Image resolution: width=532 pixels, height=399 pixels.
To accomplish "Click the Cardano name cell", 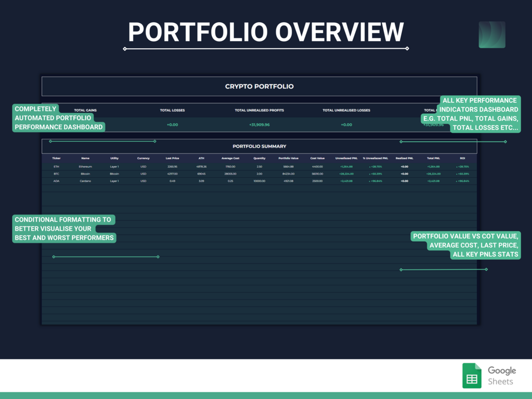I will [x=85, y=181].
